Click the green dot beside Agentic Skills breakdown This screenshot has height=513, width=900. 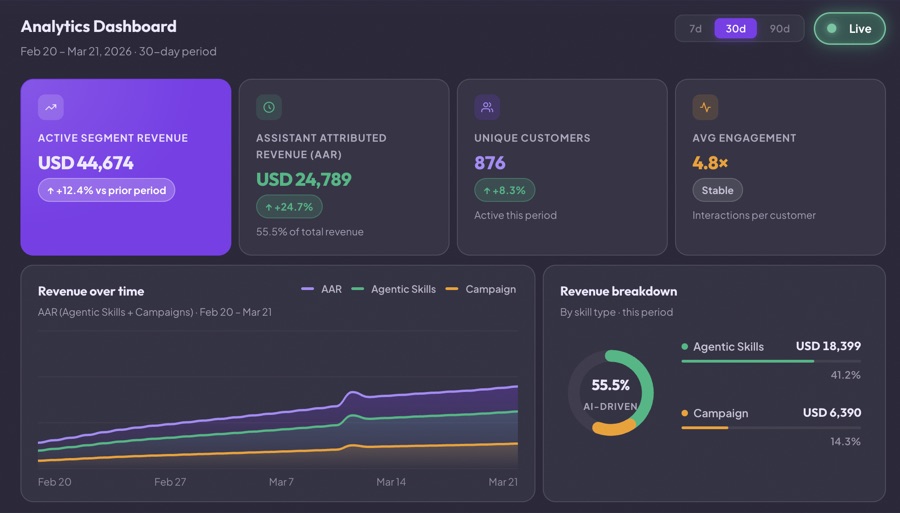(685, 347)
